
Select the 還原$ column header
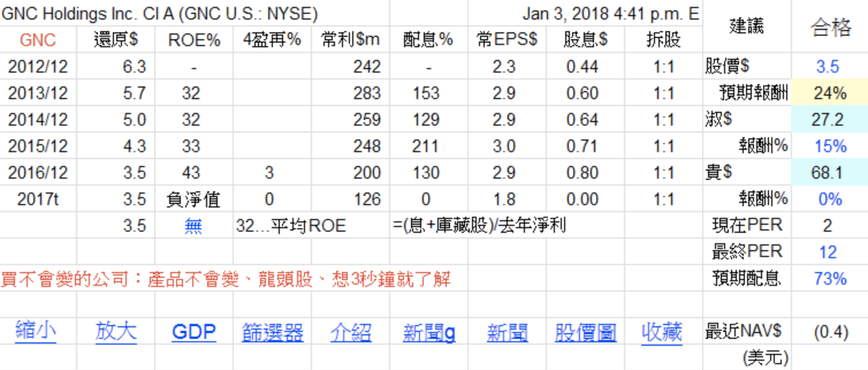coord(116,40)
